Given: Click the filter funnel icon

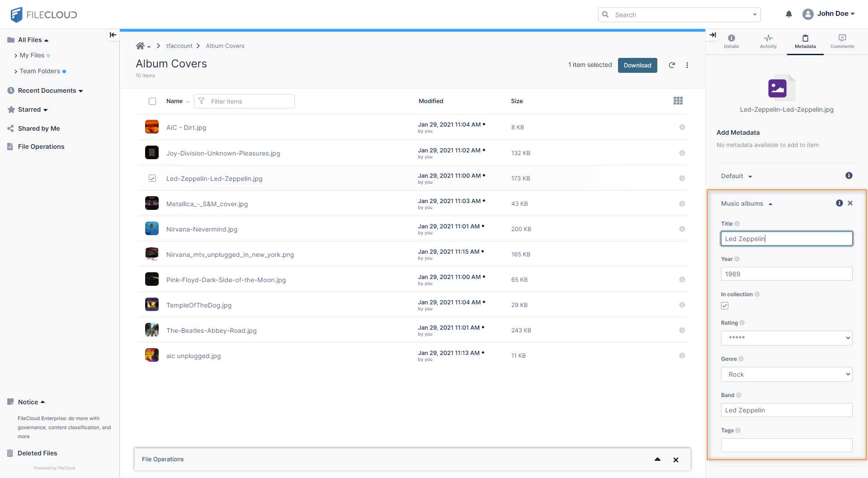Looking at the screenshot, I should (202, 101).
